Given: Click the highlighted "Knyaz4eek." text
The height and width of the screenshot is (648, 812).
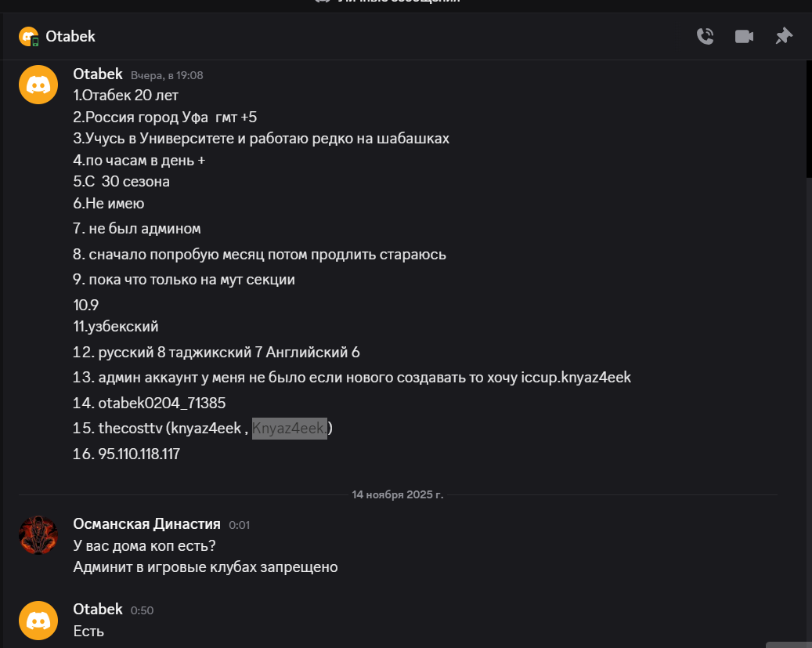Looking at the screenshot, I should click(289, 429).
